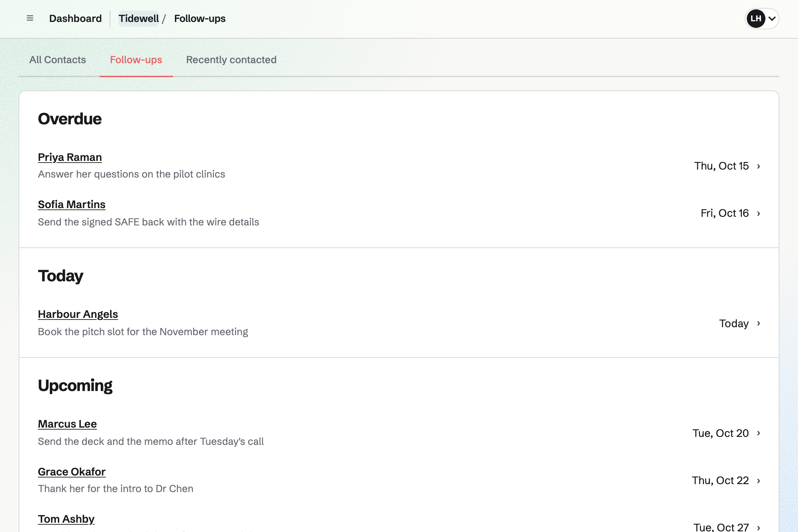Open Sofia Martins' contact

pos(71,204)
